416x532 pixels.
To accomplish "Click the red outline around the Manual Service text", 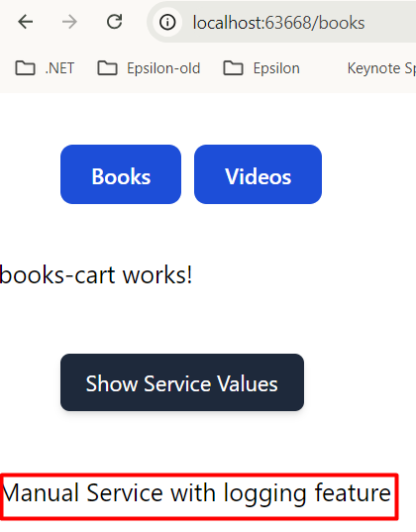I will tap(199, 475).
